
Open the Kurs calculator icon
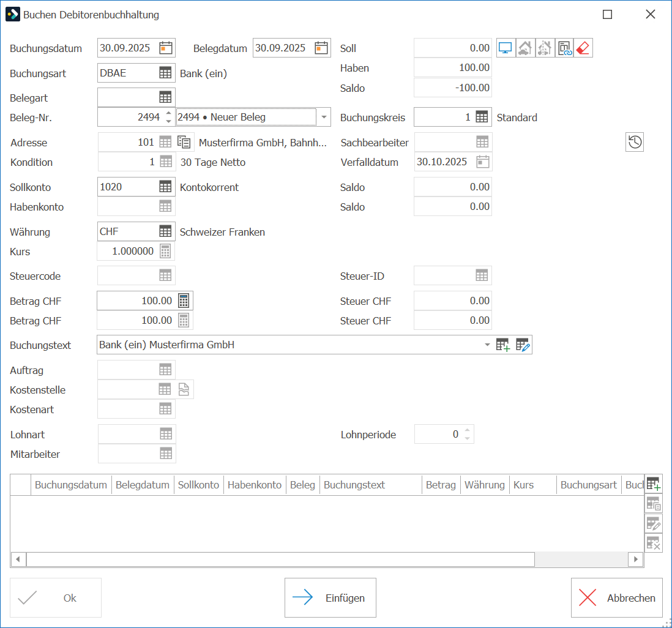[165, 251]
